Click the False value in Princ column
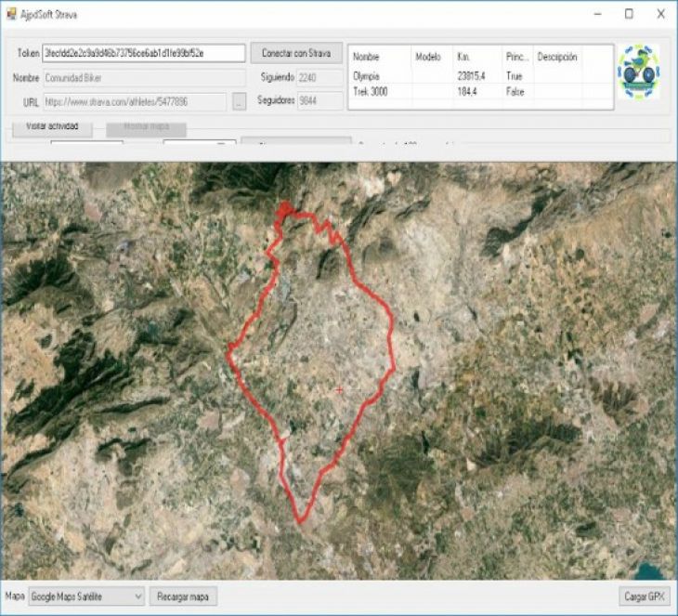The width and height of the screenshot is (678, 616). [515, 92]
